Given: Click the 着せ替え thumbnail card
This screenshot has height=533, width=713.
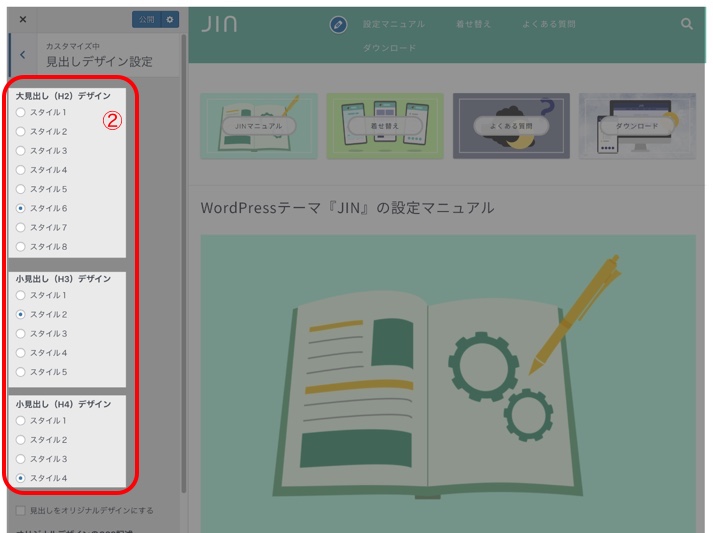Looking at the screenshot, I should pos(385,126).
